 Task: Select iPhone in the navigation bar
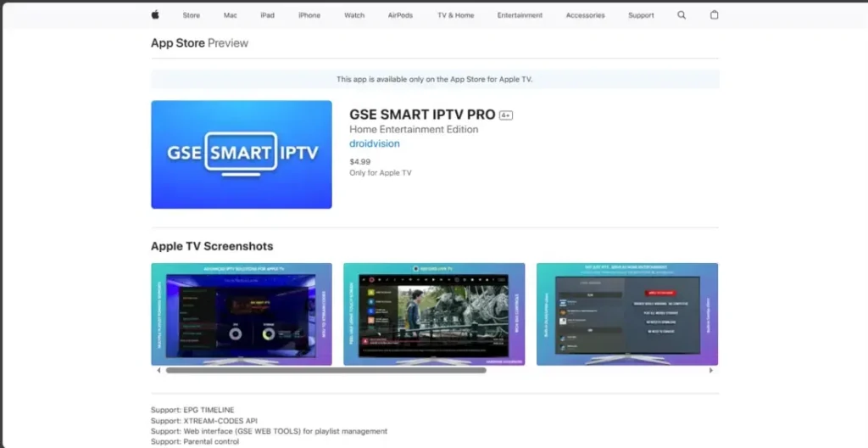tap(309, 15)
